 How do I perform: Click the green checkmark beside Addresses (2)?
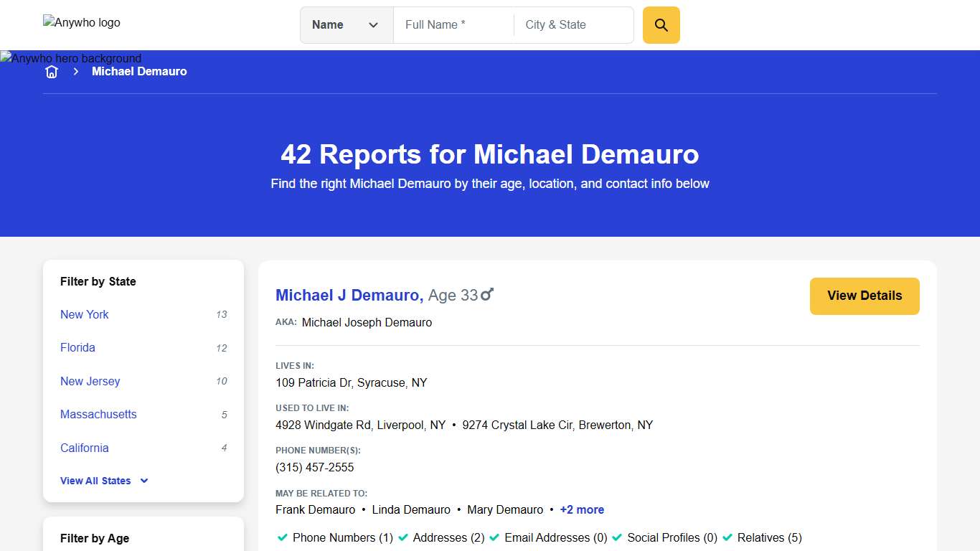click(x=404, y=537)
